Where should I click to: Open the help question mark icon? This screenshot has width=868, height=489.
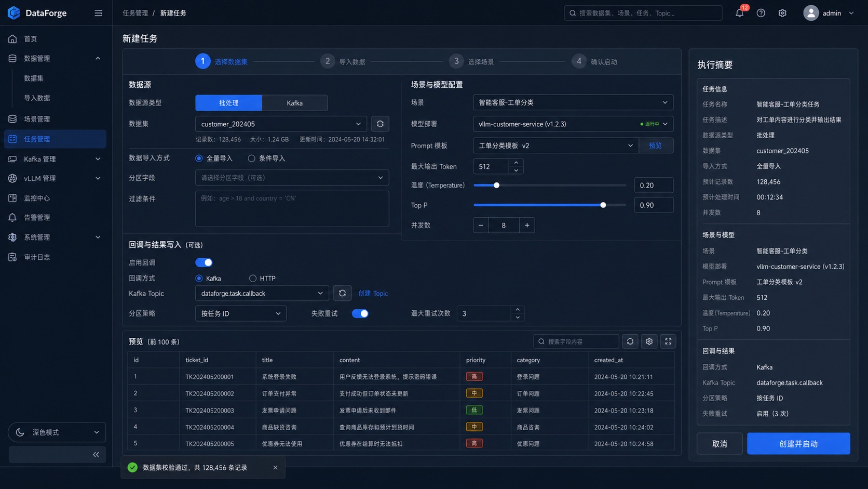coord(761,13)
